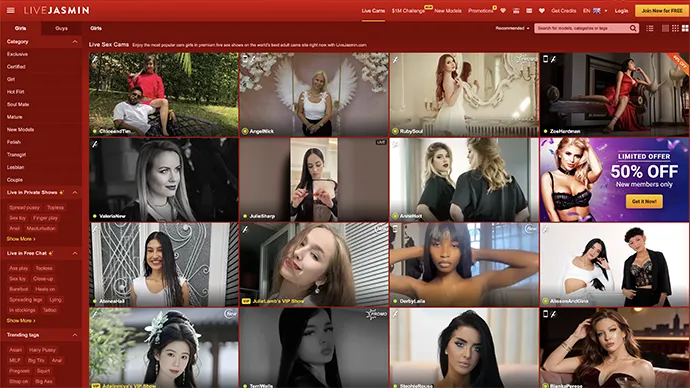Click the New badge on DerbyLaila tile

(x=531, y=229)
